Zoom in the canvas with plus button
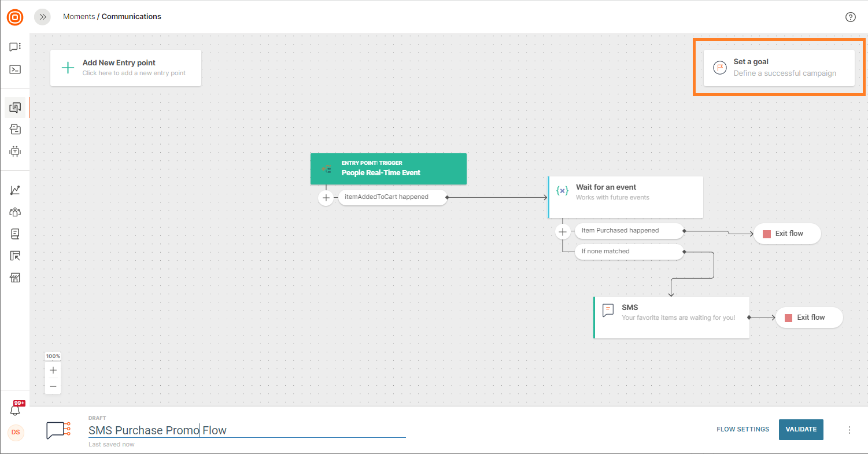Image resolution: width=868 pixels, height=454 pixels. [53, 370]
